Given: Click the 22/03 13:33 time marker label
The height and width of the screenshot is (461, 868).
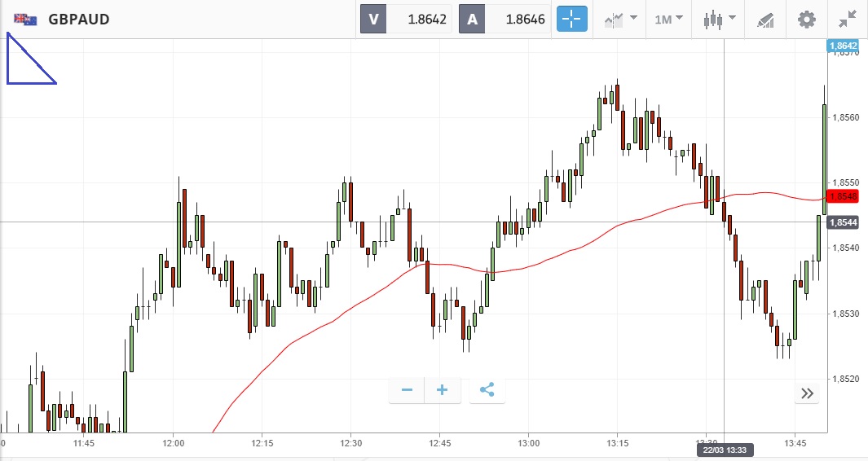Looking at the screenshot, I should point(724,450).
